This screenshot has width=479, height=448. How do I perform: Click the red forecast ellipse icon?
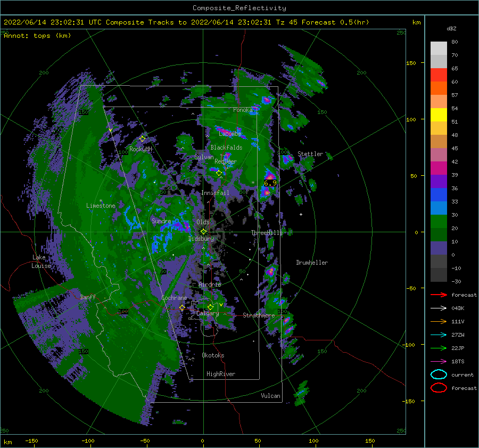click(439, 388)
